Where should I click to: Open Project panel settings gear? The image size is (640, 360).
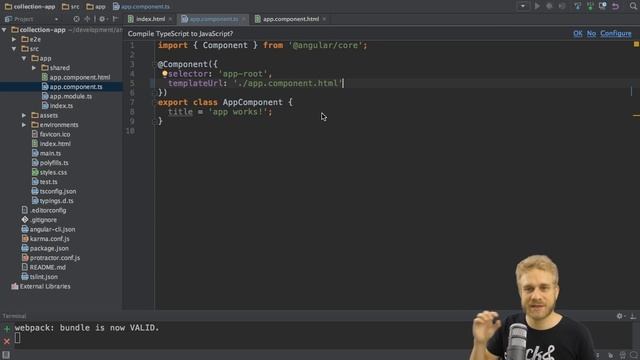point(102,19)
